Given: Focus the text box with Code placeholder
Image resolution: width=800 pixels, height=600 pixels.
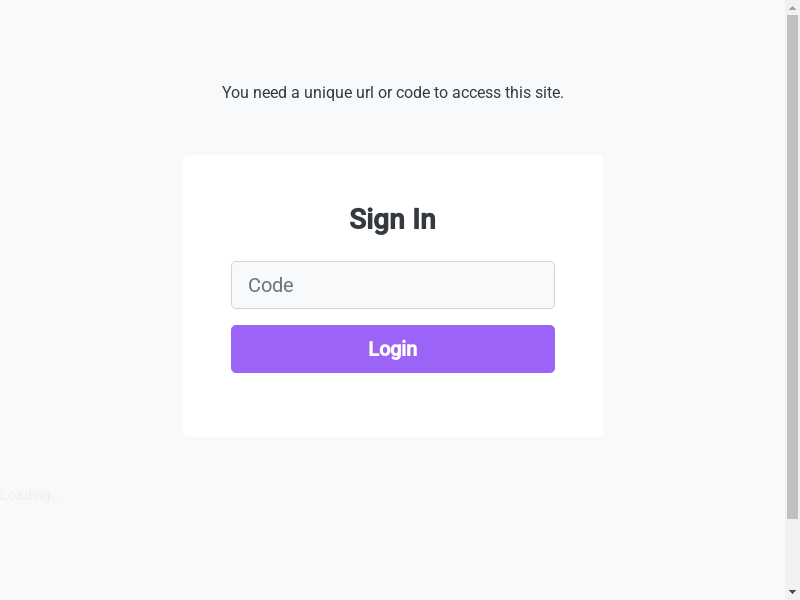Looking at the screenshot, I should (x=392, y=285).
